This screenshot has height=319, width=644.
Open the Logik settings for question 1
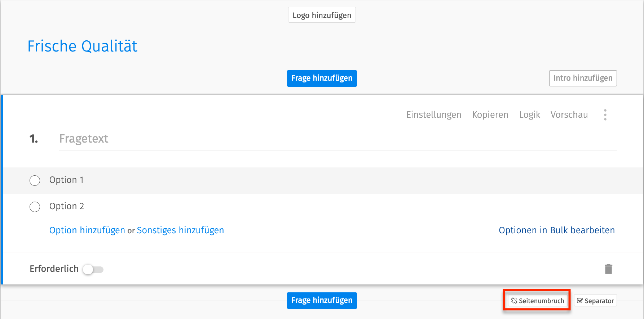pos(529,114)
